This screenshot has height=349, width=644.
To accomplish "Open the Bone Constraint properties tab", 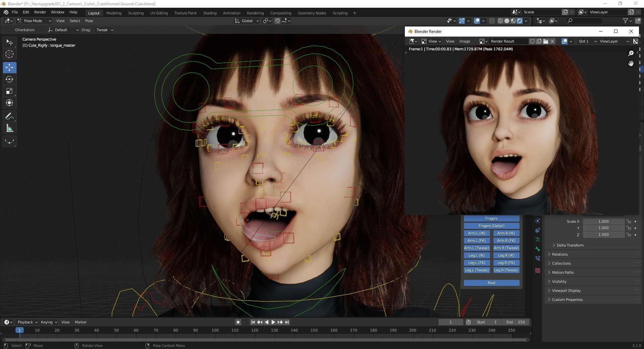I will (538, 258).
